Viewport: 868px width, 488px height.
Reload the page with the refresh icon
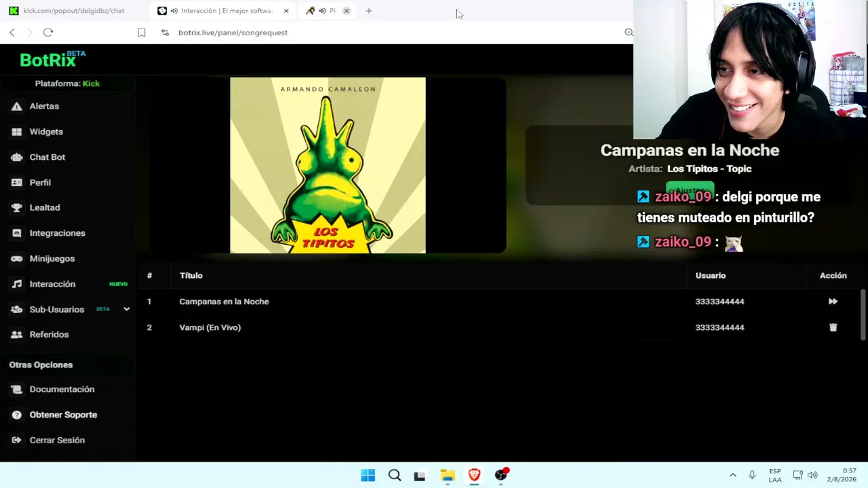pyautogui.click(x=48, y=33)
